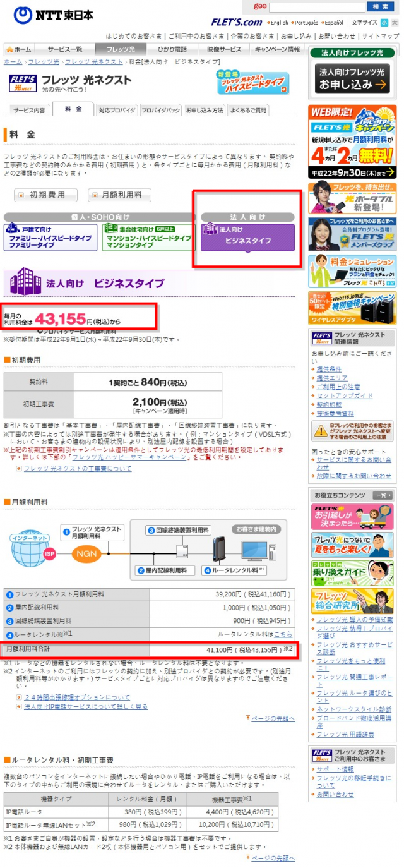Switch to お申し込み方法 tab

pyautogui.click(x=205, y=110)
